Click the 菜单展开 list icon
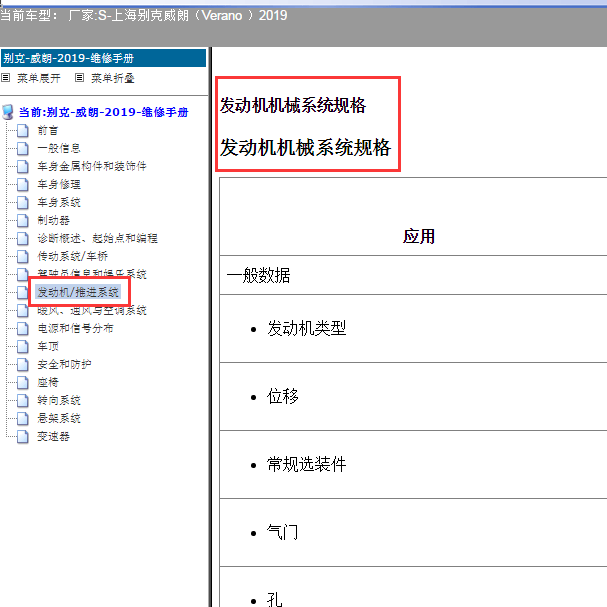 [5, 78]
